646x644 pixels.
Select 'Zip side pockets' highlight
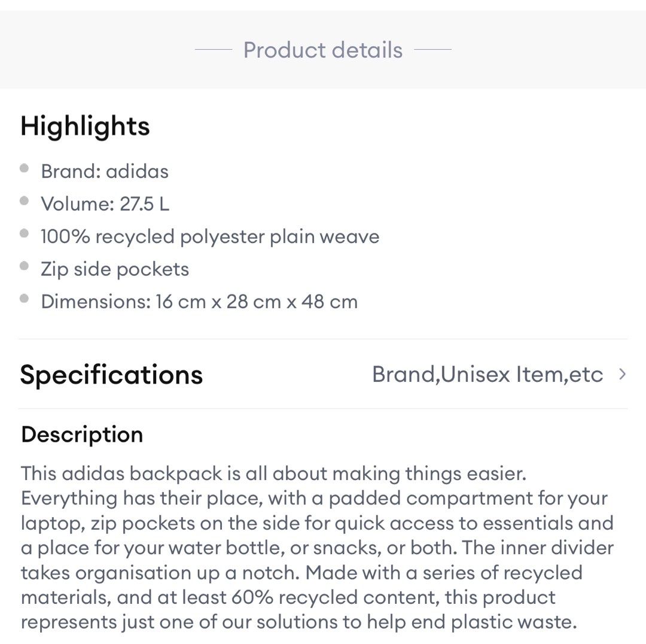(115, 269)
